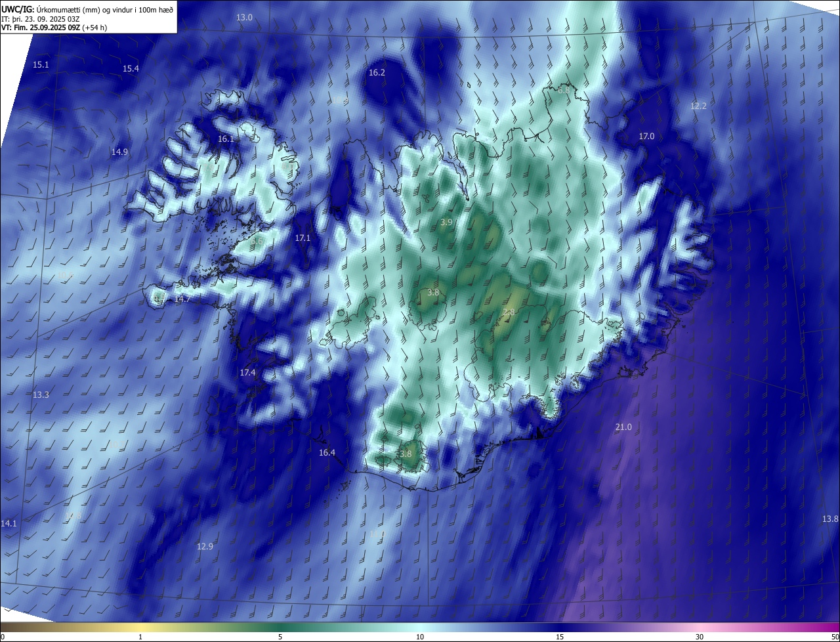Click the 12.2 value label on the map
Image resolution: width=840 pixels, height=642 pixels.
698,106
